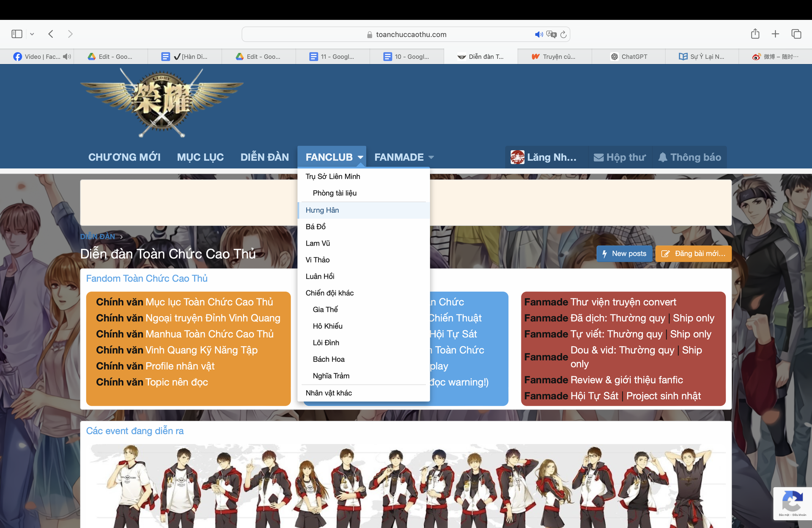Image resolution: width=812 pixels, height=528 pixels.
Task: Select Luân Hồi menu entry
Action: coord(364,276)
